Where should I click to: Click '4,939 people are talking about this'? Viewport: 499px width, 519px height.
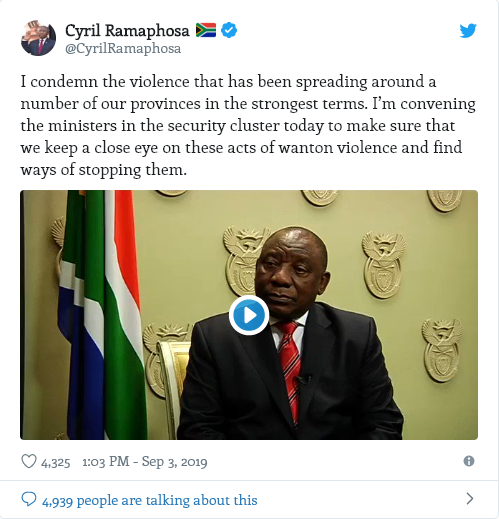[150, 500]
